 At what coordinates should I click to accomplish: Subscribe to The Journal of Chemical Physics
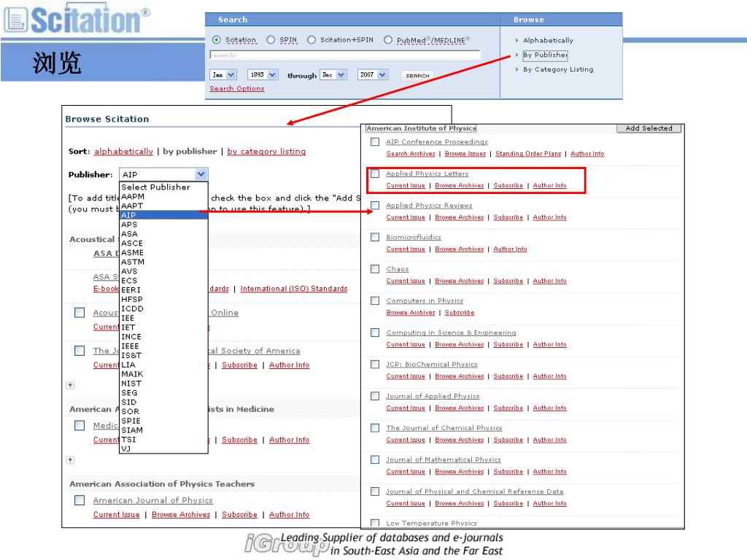(x=508, y=440)
